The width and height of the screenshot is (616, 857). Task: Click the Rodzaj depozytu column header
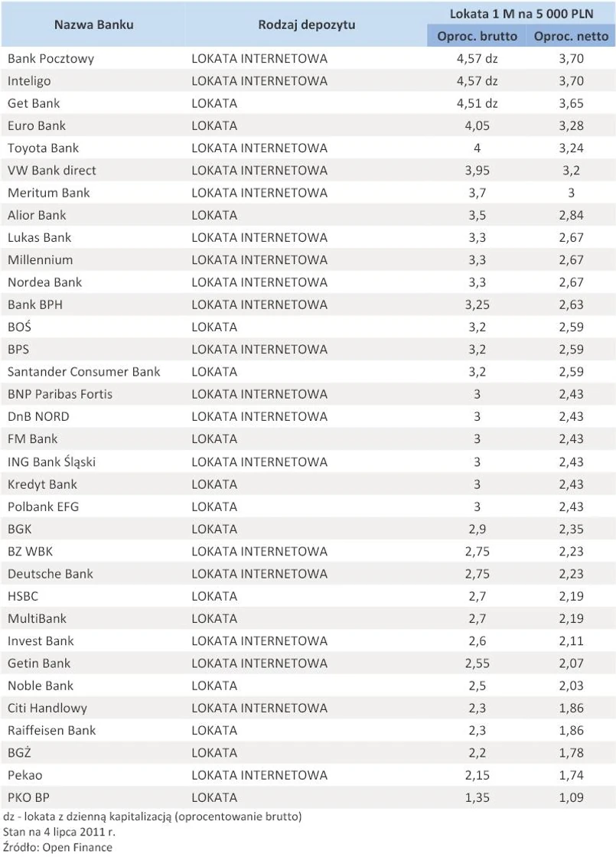click(x=305, y=24)
